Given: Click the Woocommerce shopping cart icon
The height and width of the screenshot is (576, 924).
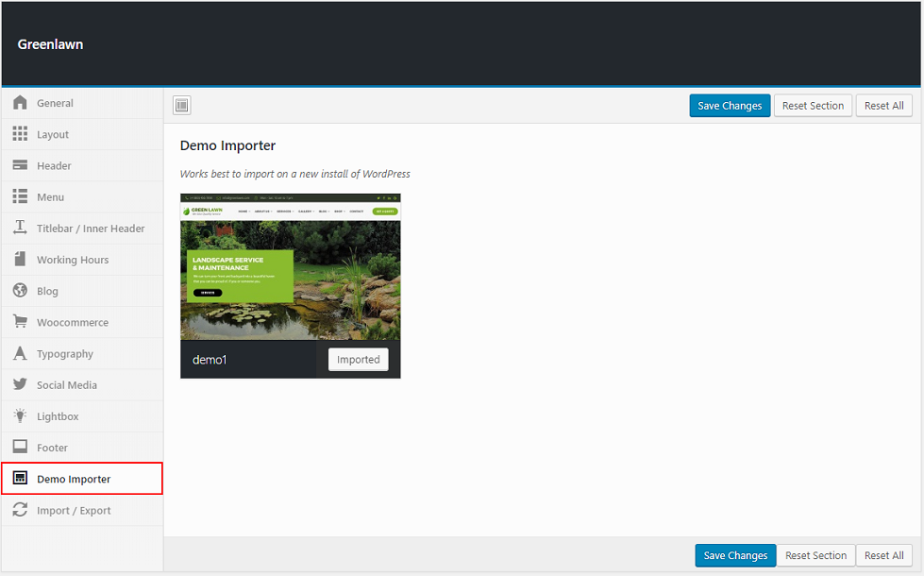Looking at the screenshot, I should click(20, 322).
